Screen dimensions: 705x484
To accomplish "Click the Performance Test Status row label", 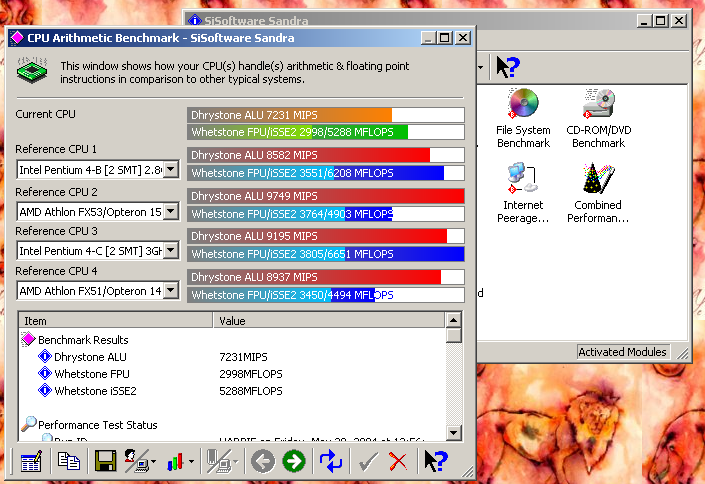I will (x=98, y=425).
